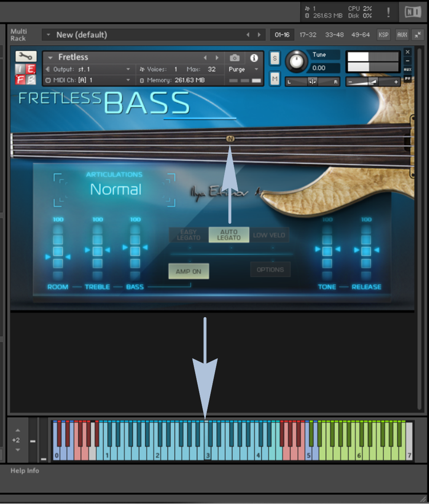This screenshot has width=429, height=504.
Task: Click the rack minimize size arrows icon
Action: tap(418, 35)
